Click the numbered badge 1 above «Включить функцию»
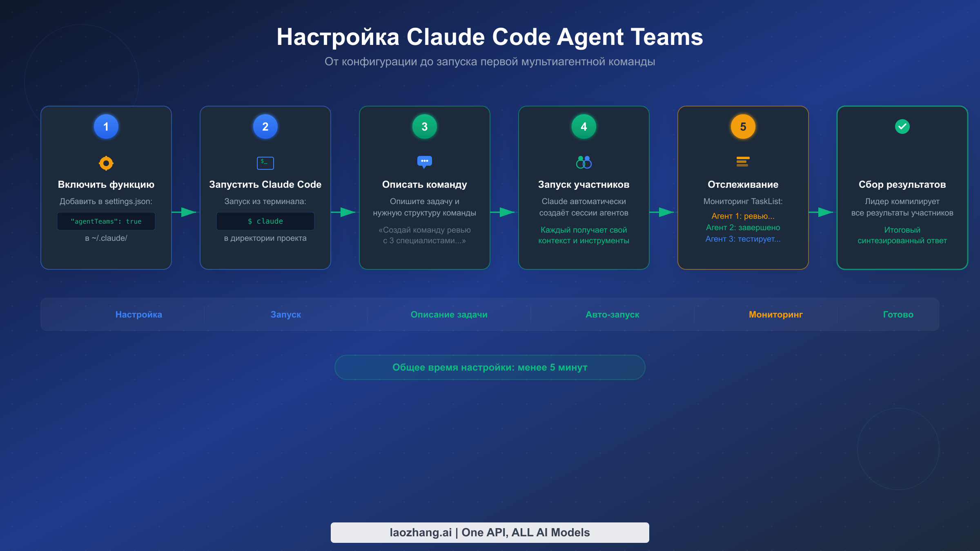This screenshot has height=551, width=980. click(x=106, y=127)
